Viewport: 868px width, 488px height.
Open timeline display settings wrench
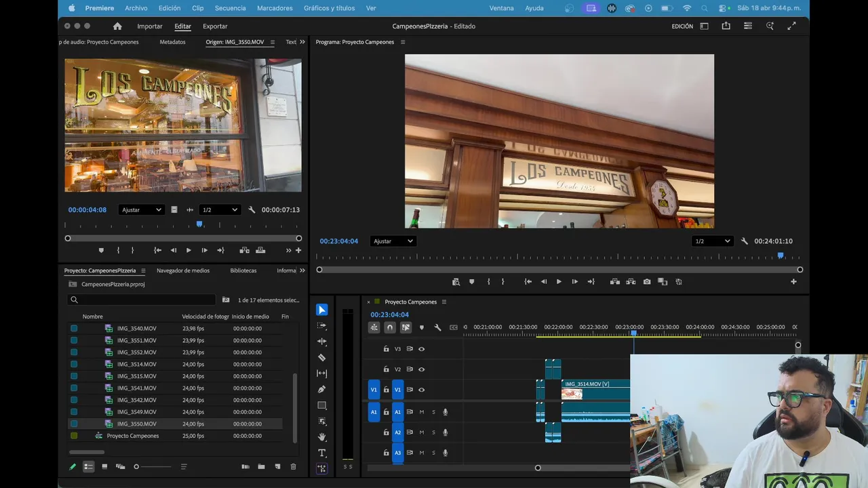[437, 327]
